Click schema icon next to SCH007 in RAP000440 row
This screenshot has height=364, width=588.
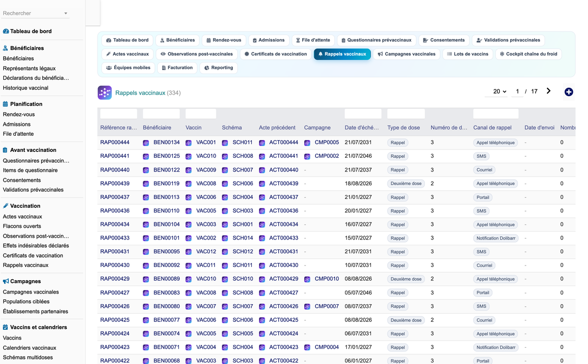225,170
